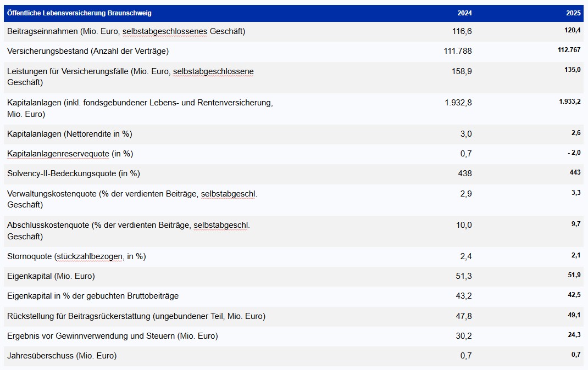Select Leistungen 2024 value 158,9
Screen dimensions: 588x370
[x=462, y=71]
